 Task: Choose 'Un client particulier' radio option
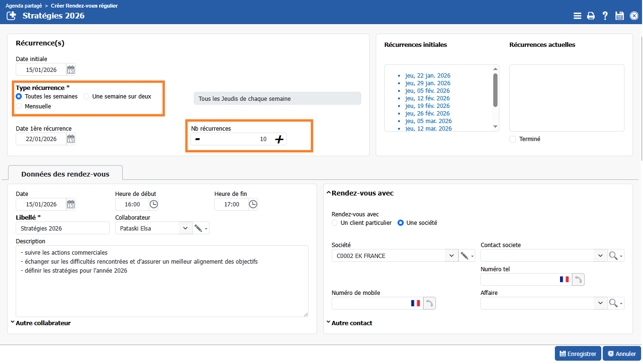click(335, 223)
